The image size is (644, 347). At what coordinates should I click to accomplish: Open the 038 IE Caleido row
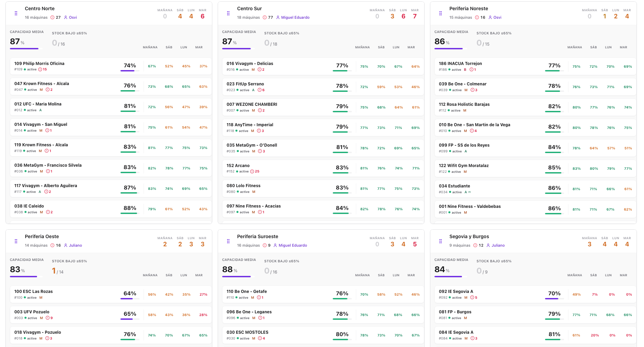111,209
